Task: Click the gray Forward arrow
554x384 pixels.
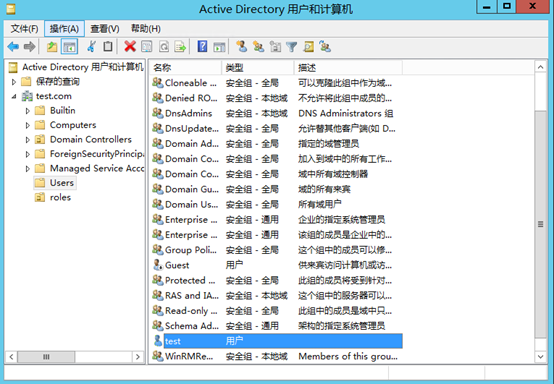Action: pos(29,47)
